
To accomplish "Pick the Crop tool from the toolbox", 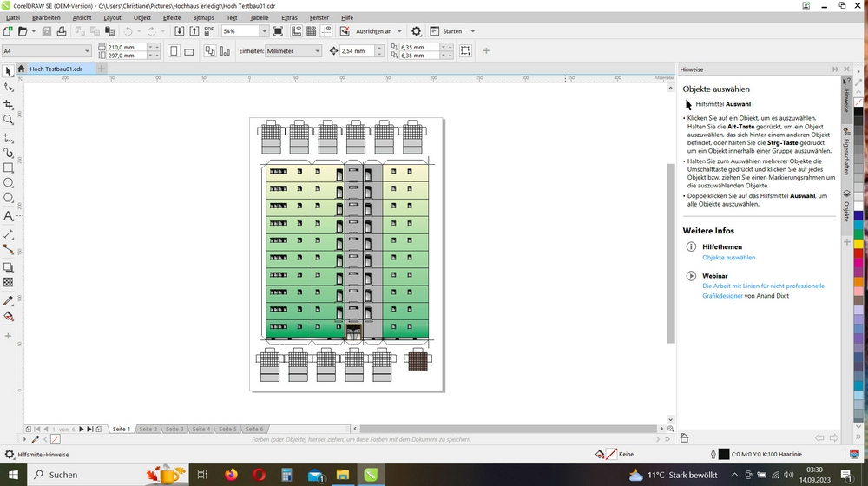I will coord(9,104).
